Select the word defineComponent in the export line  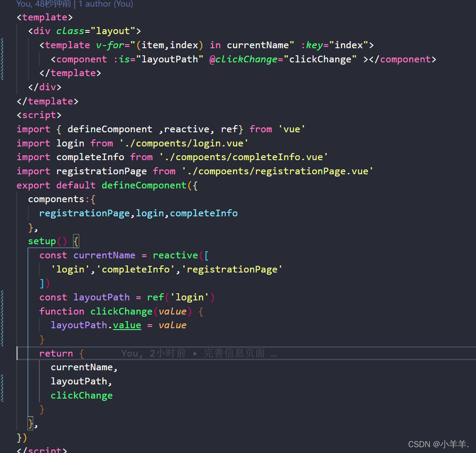click(143, 185)
